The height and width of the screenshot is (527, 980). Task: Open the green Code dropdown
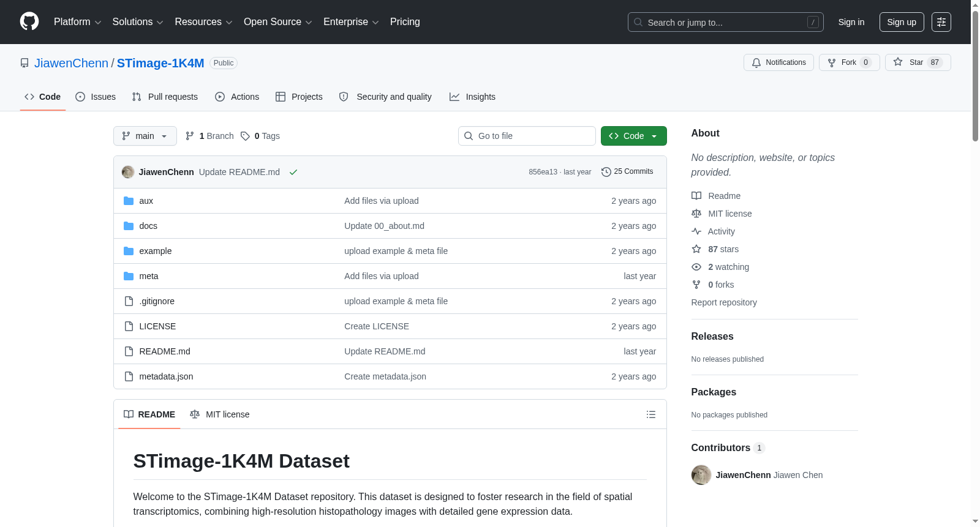(634, 136)
